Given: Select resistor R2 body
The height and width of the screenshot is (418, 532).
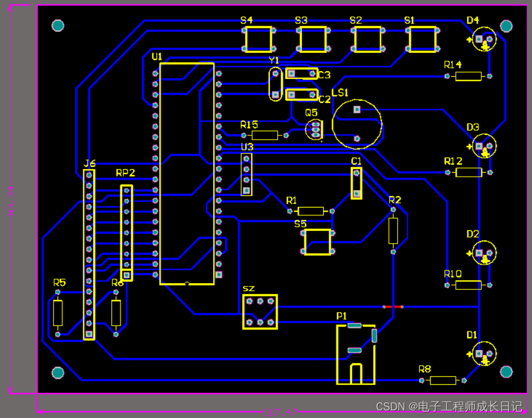Looking at the screenshot, I should (x=393, y=231).
